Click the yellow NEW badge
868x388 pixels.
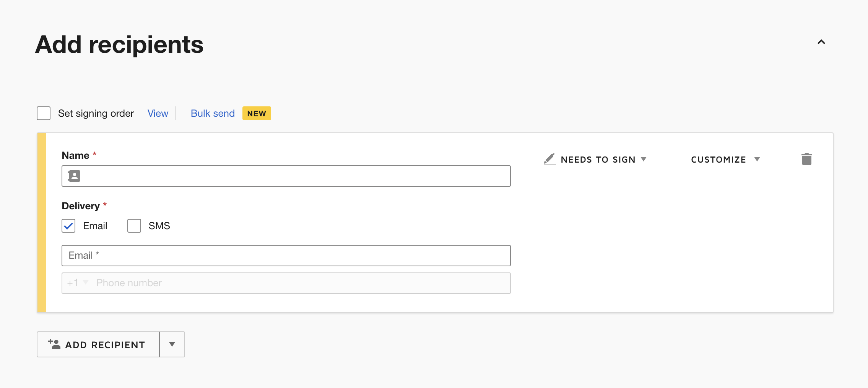(257, 113)
